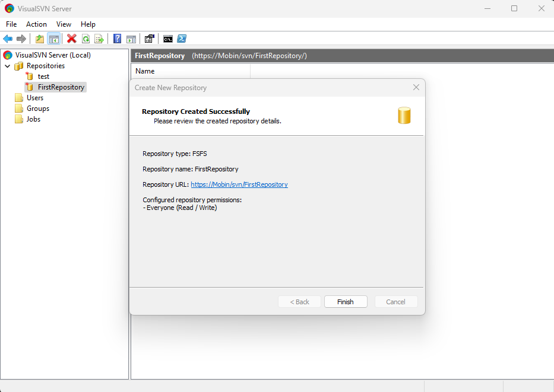Click the Refresh toolbar icon

[x=86, y=39]
